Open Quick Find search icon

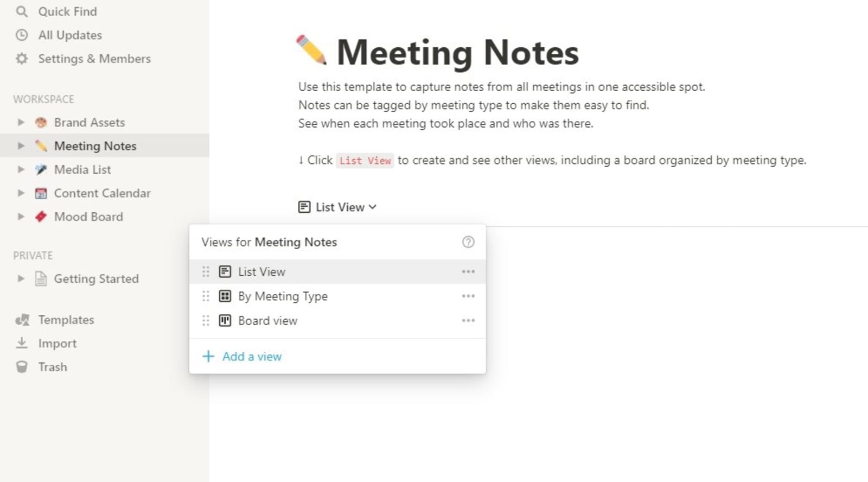point(22,11)
